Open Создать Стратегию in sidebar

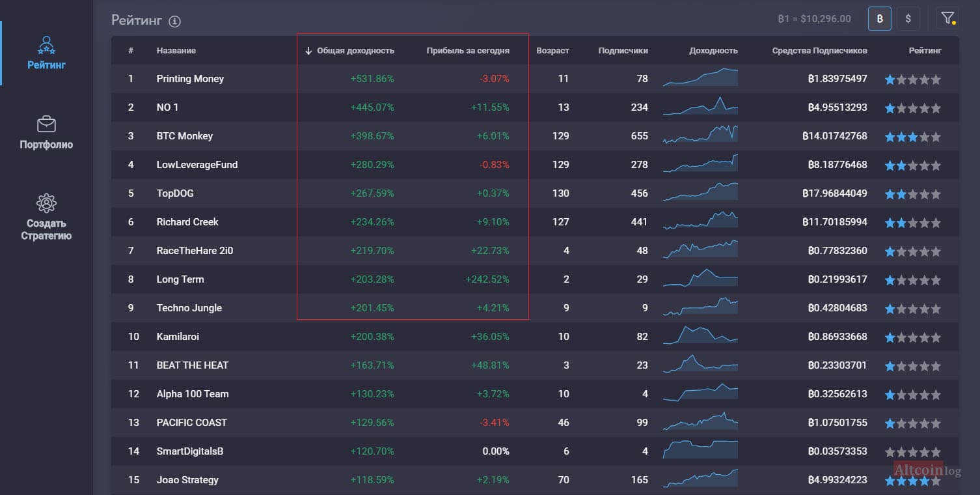(46, 217)
